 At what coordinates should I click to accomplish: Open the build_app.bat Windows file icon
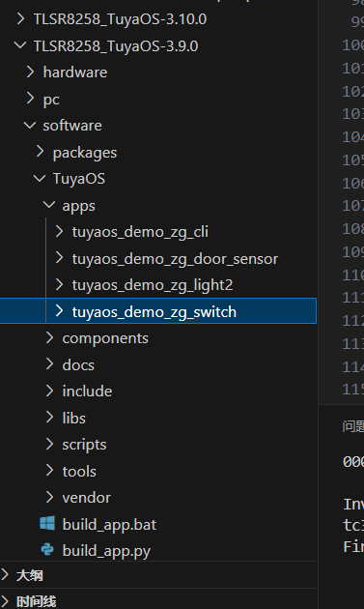[x=47, y=524]
